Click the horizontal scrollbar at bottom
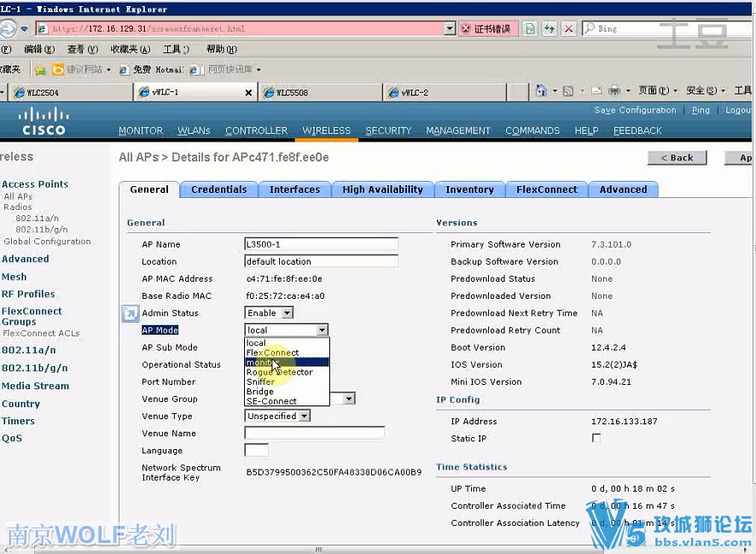This screenshot has width=756, height=554. click(x=318, y=550)
